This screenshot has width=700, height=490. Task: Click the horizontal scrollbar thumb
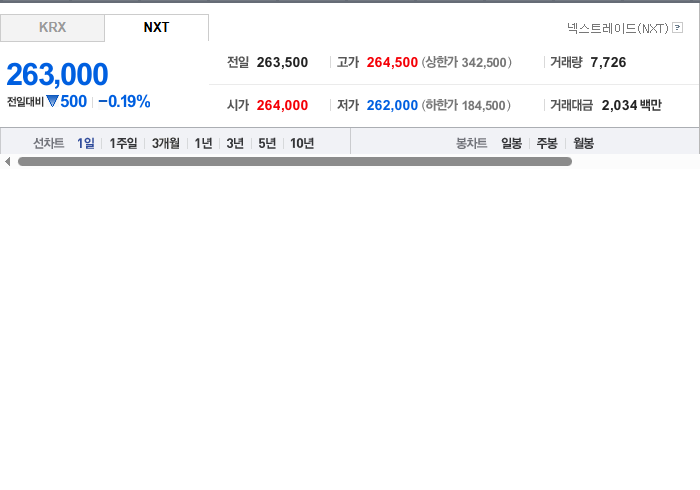pyautogui.click(x=295, y=162)
